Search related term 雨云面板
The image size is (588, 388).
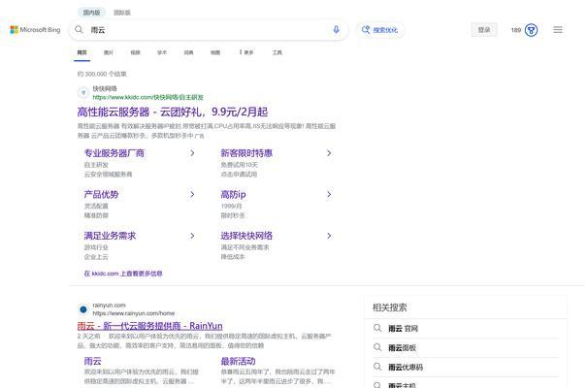point(402,348)
